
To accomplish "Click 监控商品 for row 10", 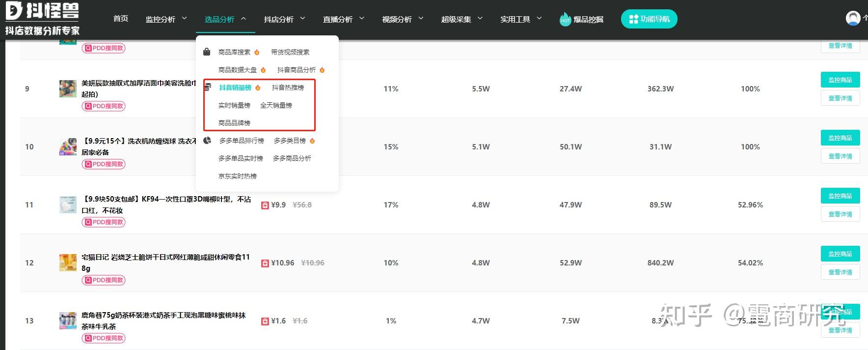I will click(x=840, y=138).
